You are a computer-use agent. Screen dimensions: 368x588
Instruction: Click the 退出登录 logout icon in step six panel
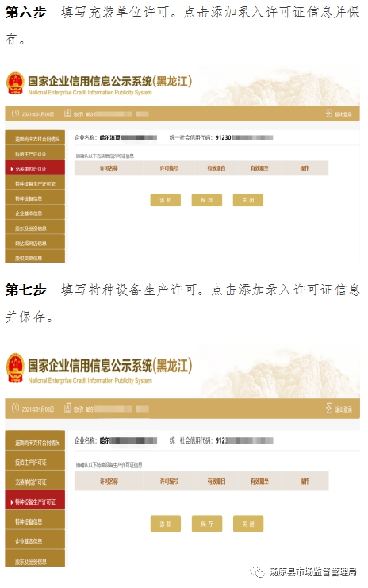(328, 113)
